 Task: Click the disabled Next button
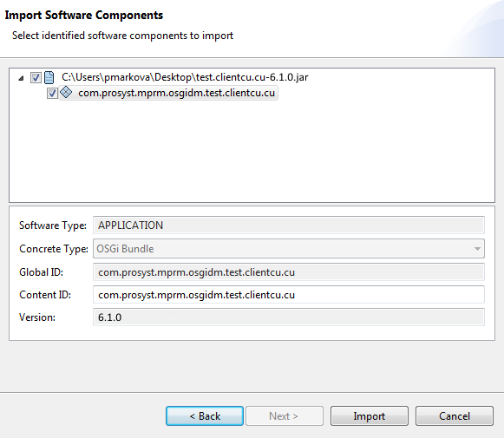coord(285,416)
